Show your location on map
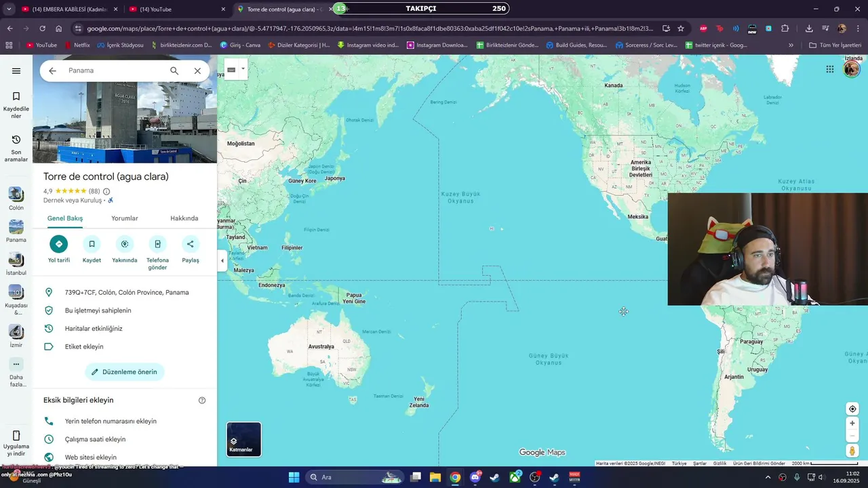The image size is (868, 488). [852, 409]
